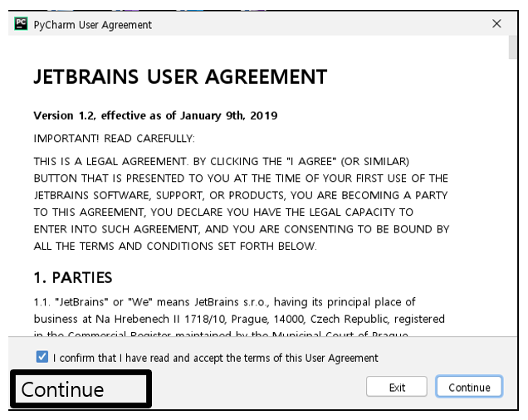Close the PyCharm User Agreement dialog
Viewport: 528px width, 420px height.
496,23
